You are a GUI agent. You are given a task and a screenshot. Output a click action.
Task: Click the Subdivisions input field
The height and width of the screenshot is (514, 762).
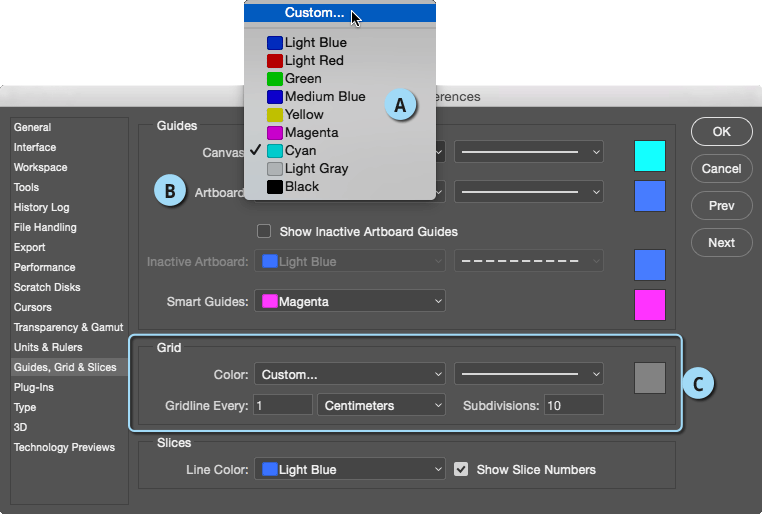pos(574,405)
